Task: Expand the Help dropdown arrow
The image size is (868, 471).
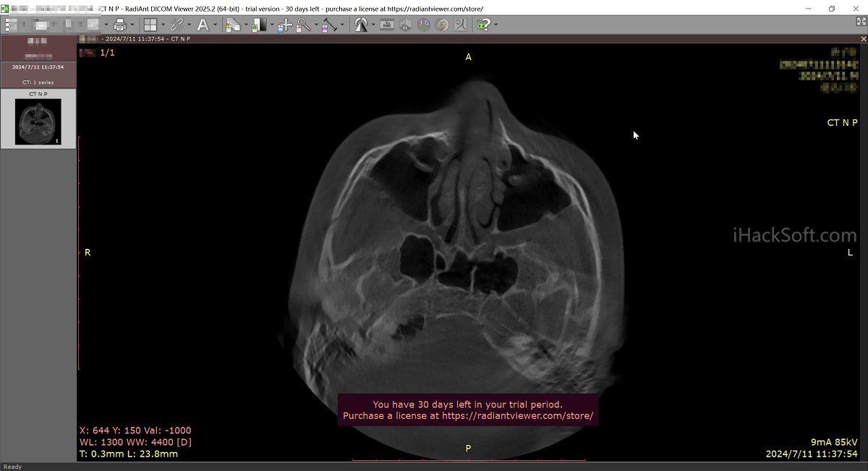Action: (495, 25)
